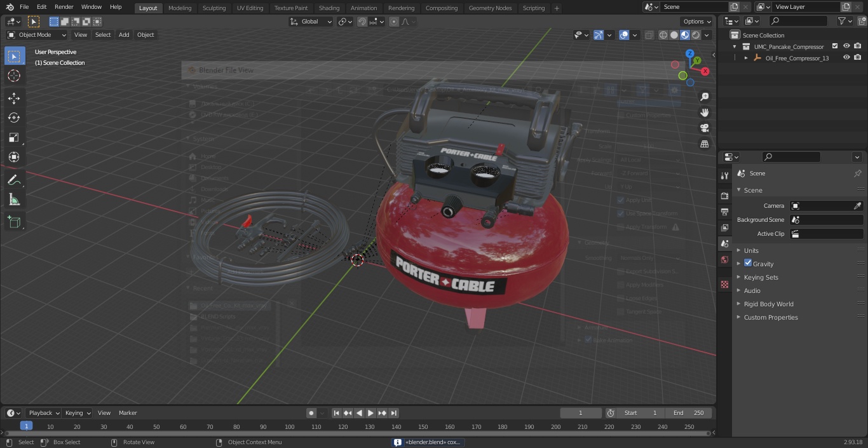Toggle show overlays button
Viewport: 868px width, 448px height.
pos(624,36)
